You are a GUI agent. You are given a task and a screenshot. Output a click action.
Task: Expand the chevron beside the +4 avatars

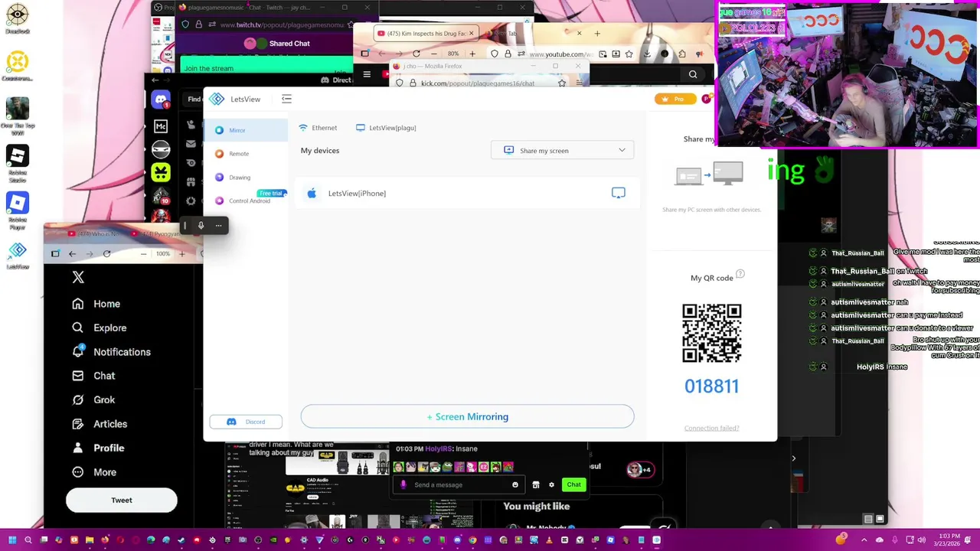coord(794,459)
